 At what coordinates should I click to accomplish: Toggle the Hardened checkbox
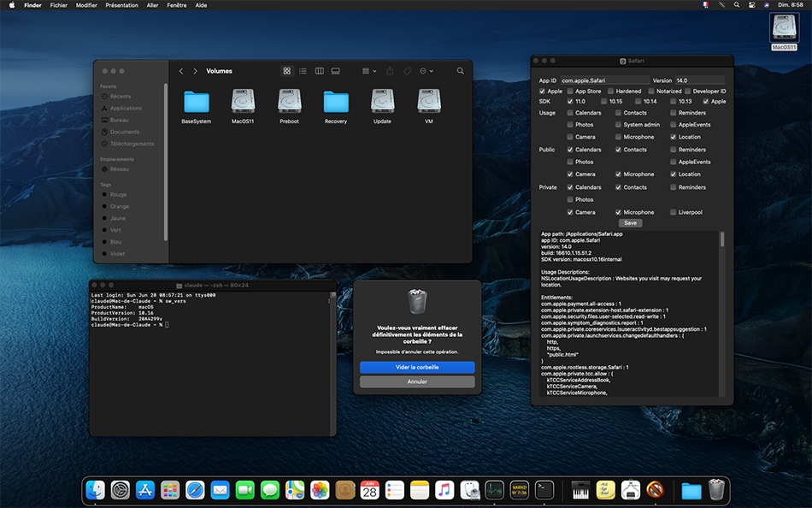point(610,92)
